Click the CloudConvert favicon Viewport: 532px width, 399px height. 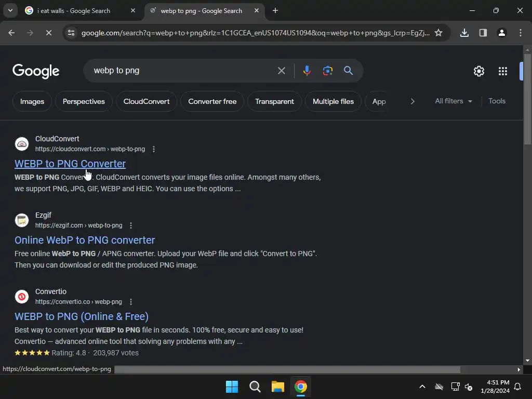(22, 144)
